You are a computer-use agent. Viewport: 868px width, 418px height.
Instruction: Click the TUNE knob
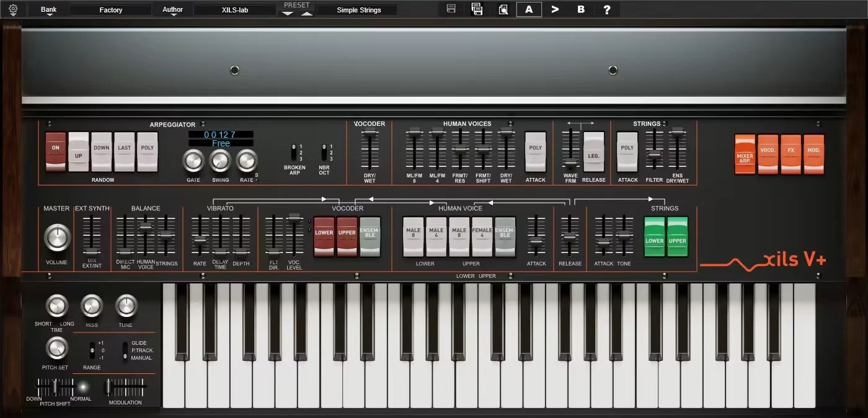pyautogui.click(x=126, y=306)
